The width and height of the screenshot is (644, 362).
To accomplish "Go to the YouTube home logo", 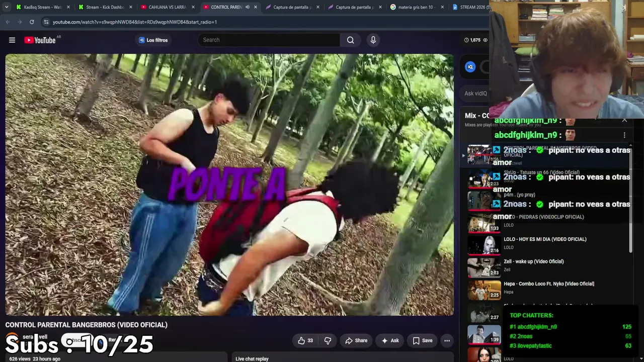I will (40, 40).
